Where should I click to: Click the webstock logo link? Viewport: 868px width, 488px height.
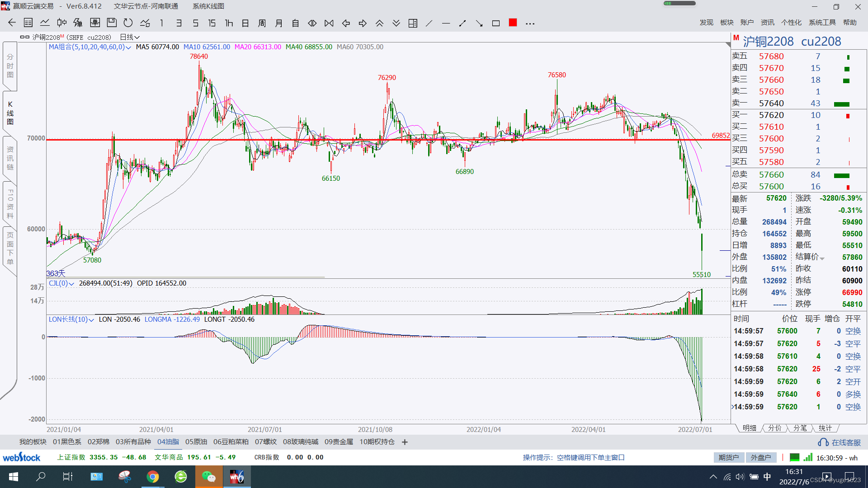pos(21,457)
